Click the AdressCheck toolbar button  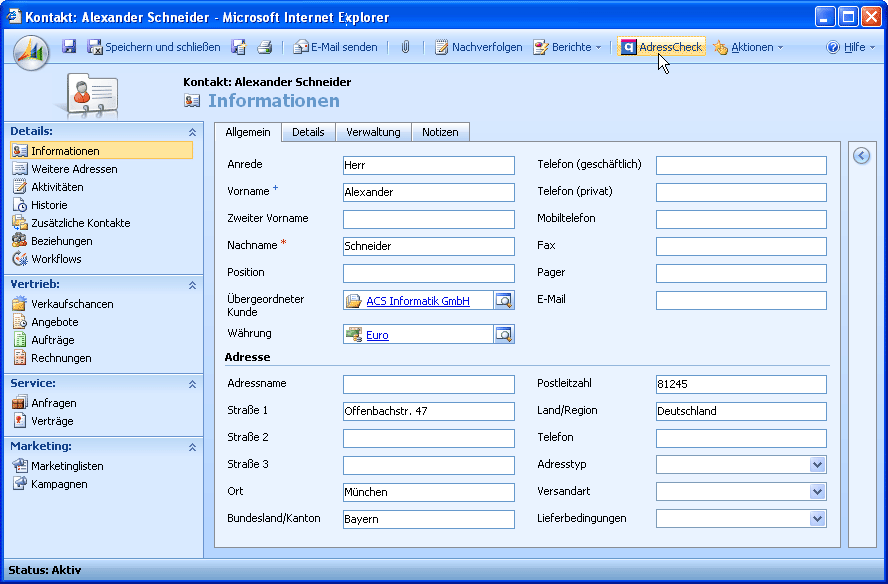pos(661,47)
